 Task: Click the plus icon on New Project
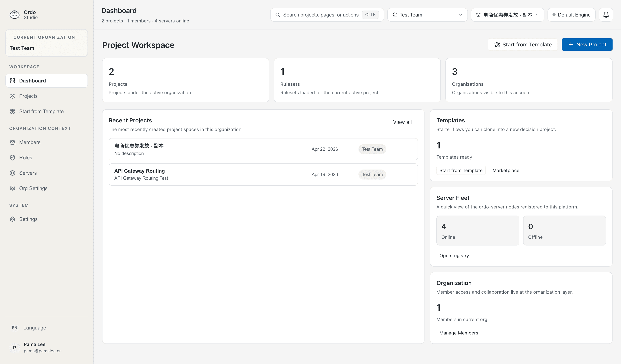tap(571, 44)
